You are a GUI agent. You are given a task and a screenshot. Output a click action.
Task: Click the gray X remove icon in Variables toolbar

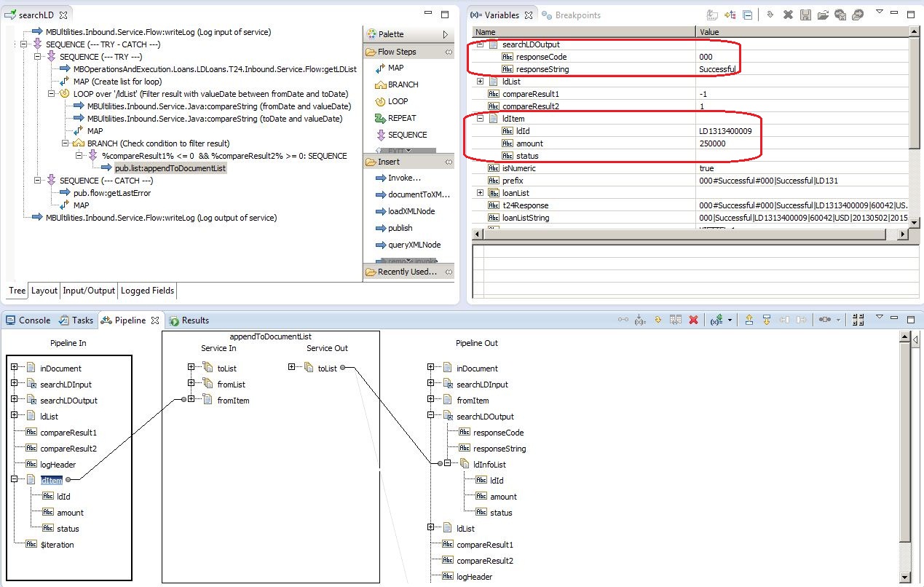788,15
